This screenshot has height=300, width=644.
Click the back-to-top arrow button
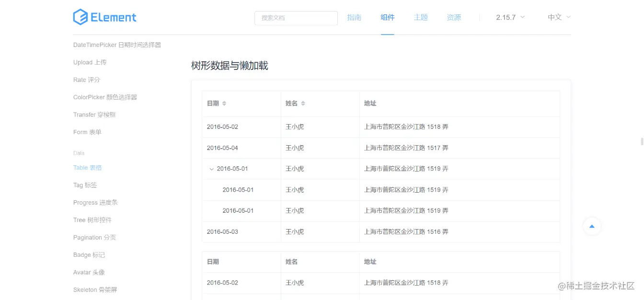(x=592, y=226)
